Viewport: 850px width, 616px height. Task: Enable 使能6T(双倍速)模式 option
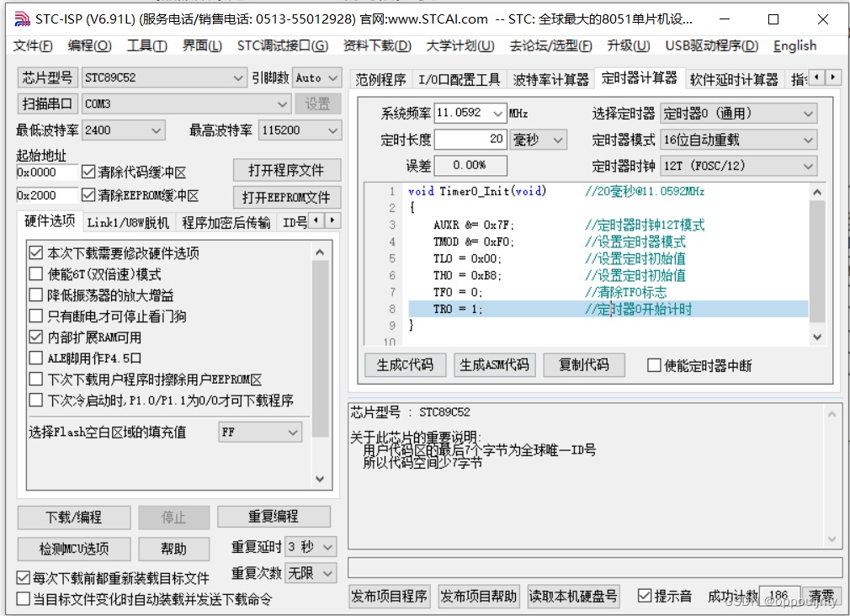tap(36, 273)
